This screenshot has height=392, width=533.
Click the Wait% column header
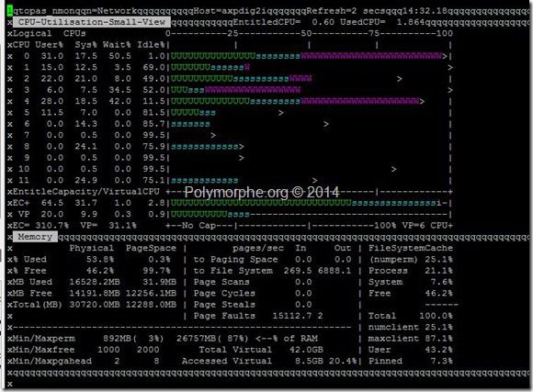coord(117,45)
